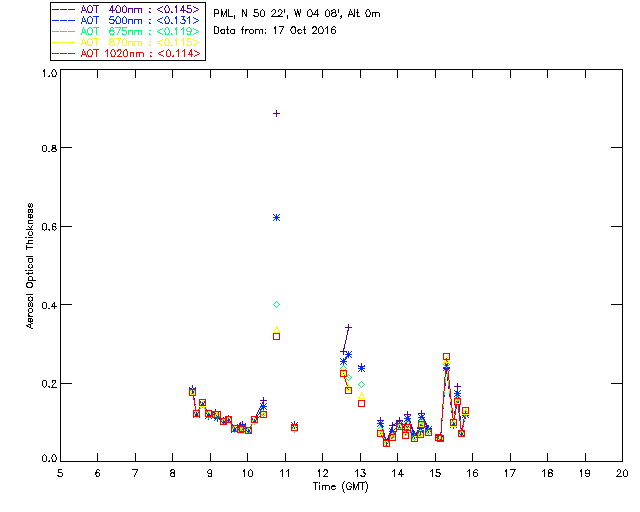Click the isolated red square at time 13
The height and width of the screenshot is (512, 640).
(361, 403)
